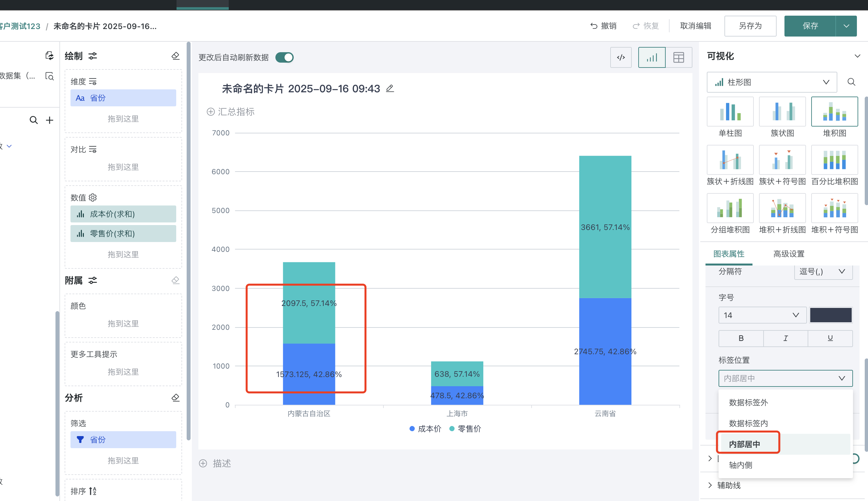Select the 簇状+折线图 chart thumbnail
This screenshot has height=501, width=868.
730,159
